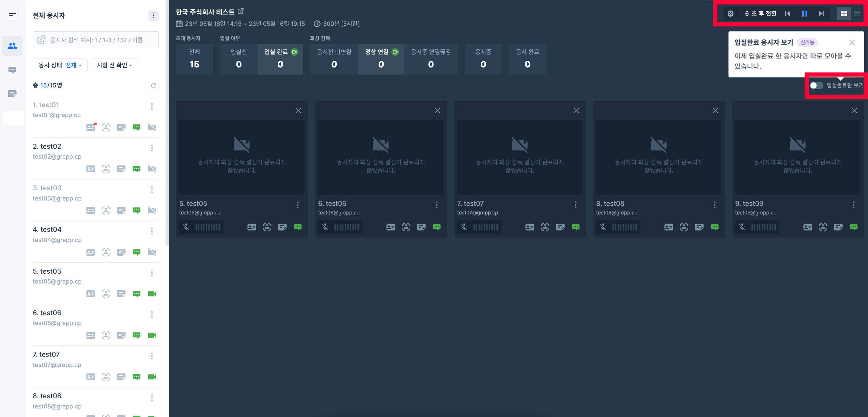
Task: Open chat messages in left sidebar
Action: pyautogui.click(x=12, y=70)
